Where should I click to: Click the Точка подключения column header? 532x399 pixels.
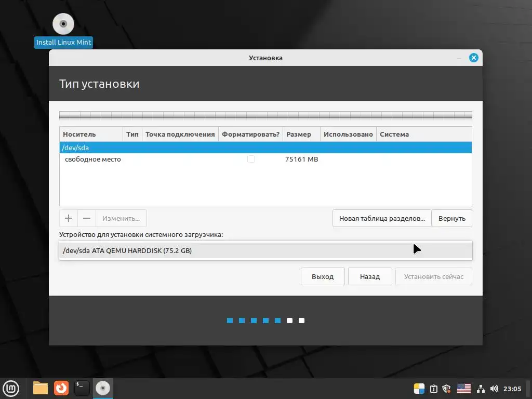pyautogui.click(x=180, y=135)
